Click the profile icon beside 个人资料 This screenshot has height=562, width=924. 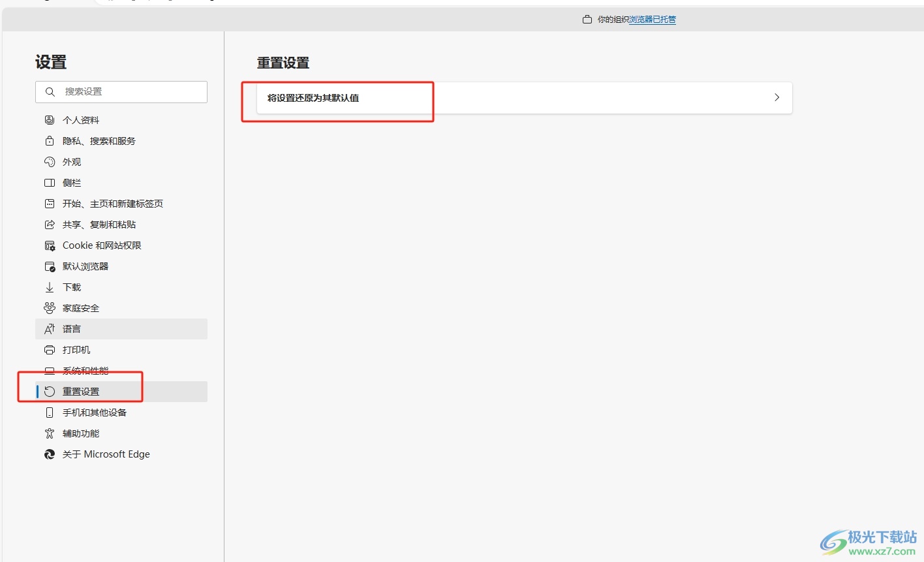tap(50, 120)
